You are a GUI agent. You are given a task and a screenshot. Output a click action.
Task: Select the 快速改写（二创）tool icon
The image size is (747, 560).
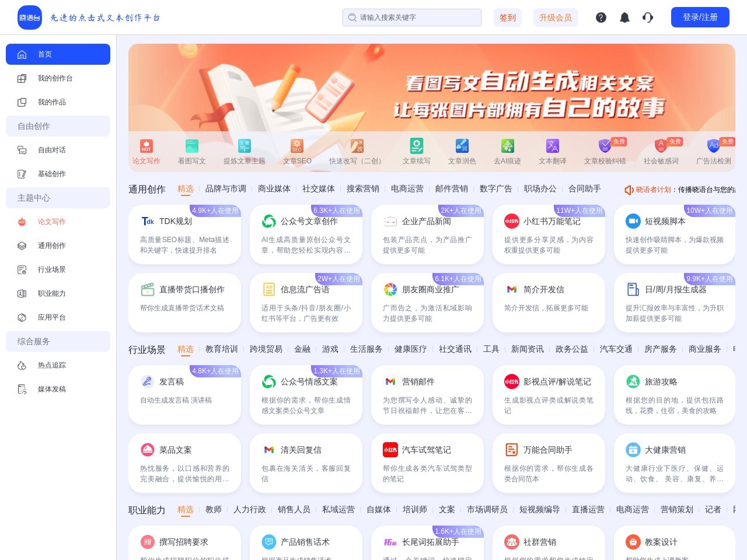tap(357, 146)
